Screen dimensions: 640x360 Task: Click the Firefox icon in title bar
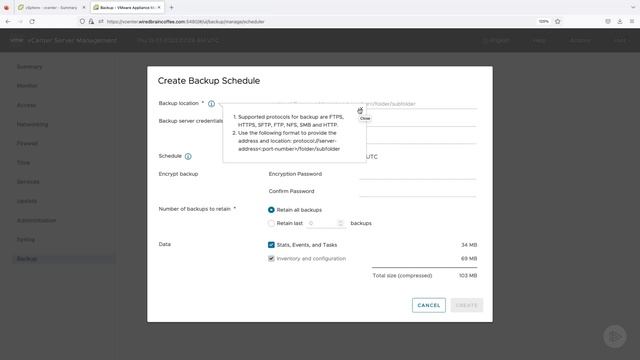point(6,7)
